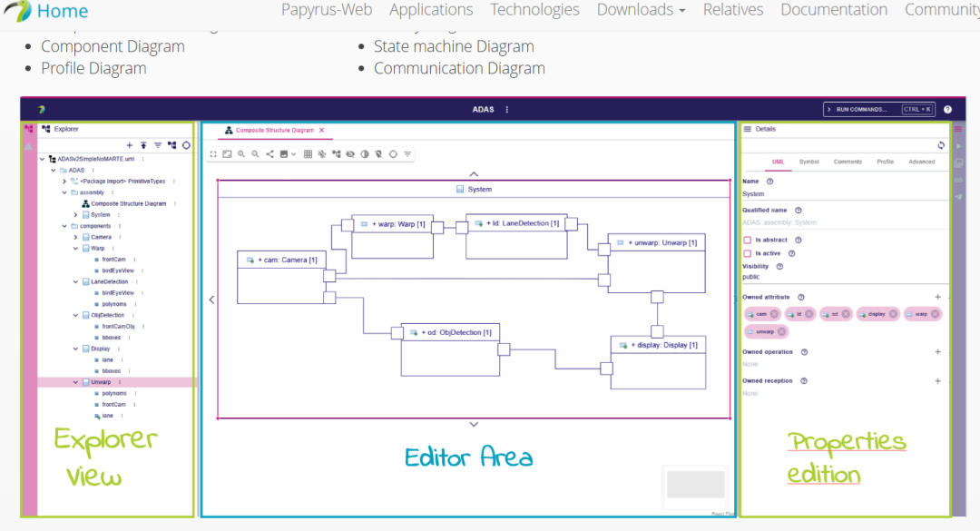The height and width of the screenshot is (531, 980).
Task: Click the pink explorer icon in left sidebar
Action: pos(29,129)
